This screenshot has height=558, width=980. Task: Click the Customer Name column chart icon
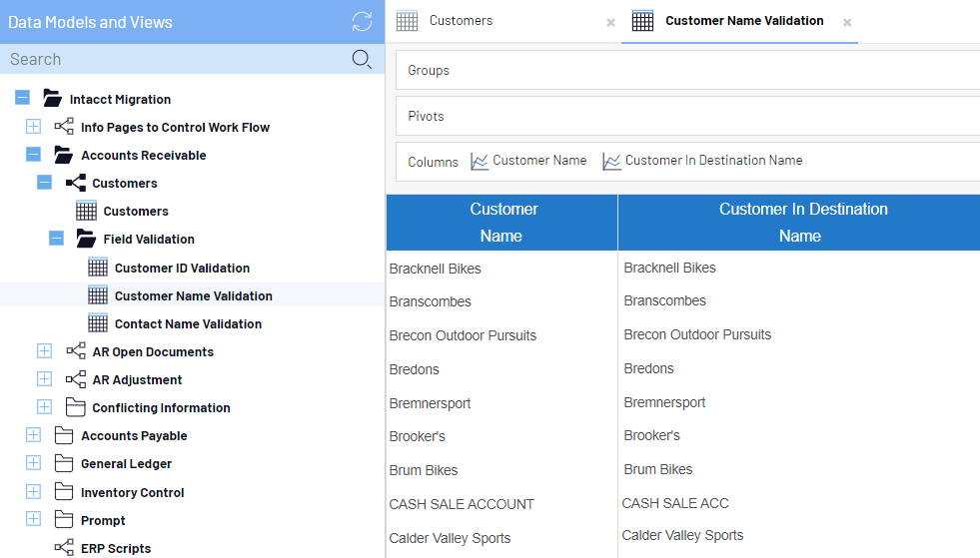(480, 161)
